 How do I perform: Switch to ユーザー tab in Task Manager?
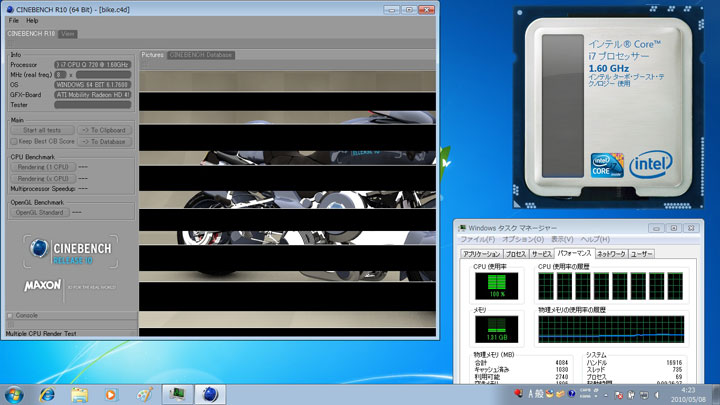(x=641, y=254)
